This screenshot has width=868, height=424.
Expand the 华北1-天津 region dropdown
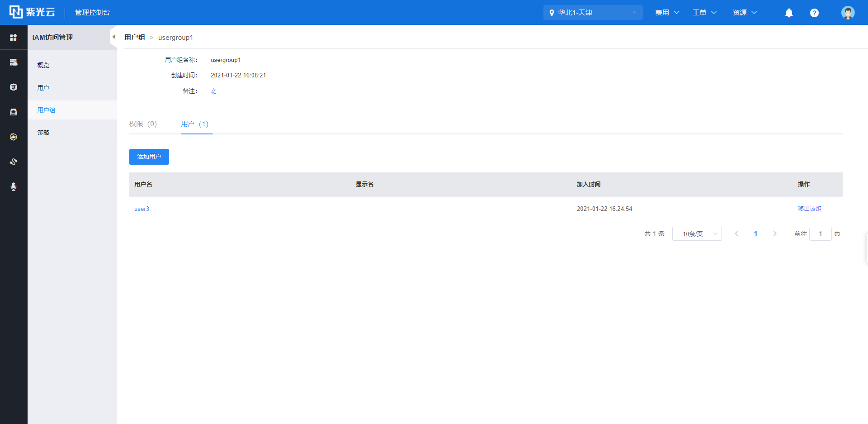(593, 13)
